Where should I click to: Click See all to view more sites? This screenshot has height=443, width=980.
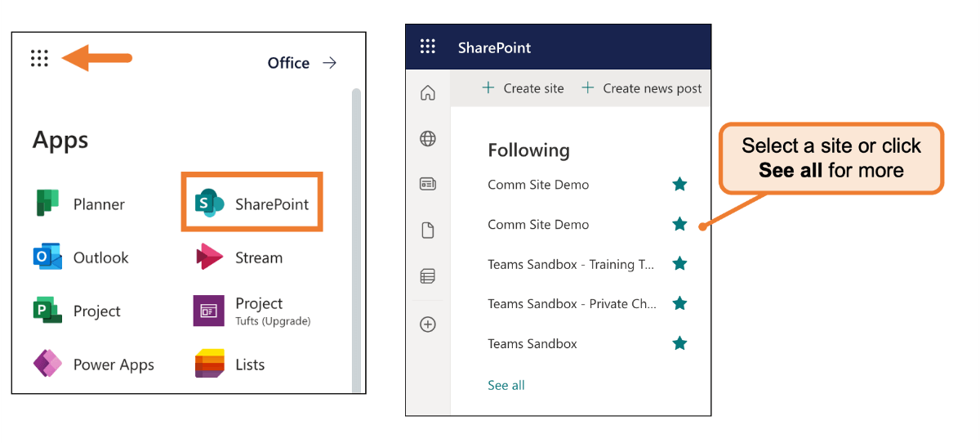point(506,385)
